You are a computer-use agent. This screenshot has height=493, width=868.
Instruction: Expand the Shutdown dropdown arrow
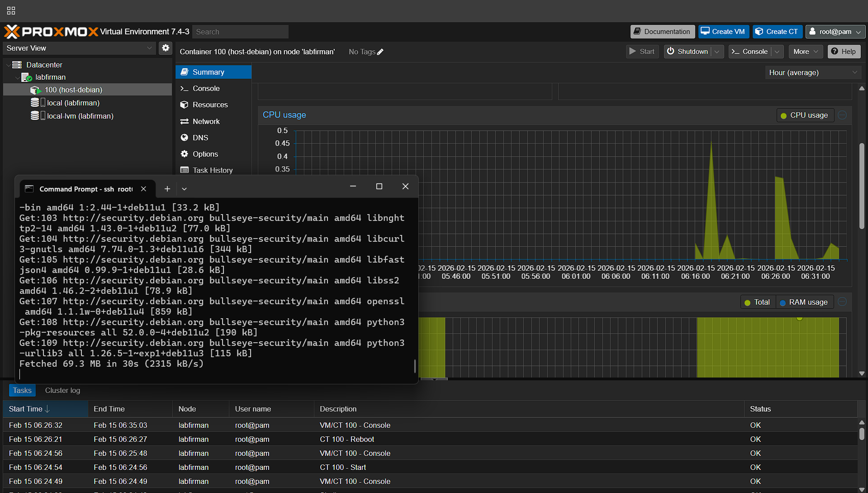tap(717, 52)
